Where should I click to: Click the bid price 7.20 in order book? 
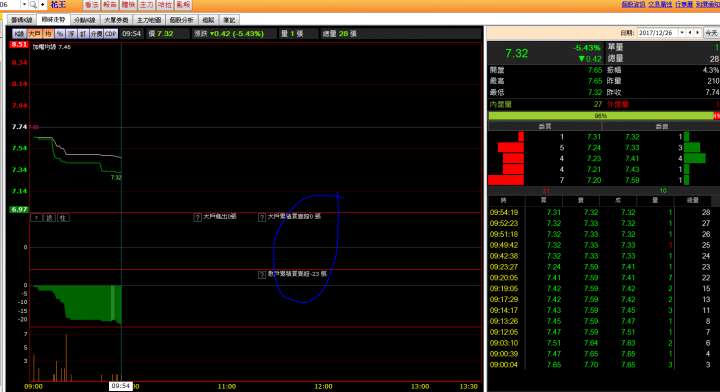(x=594, y=180)
